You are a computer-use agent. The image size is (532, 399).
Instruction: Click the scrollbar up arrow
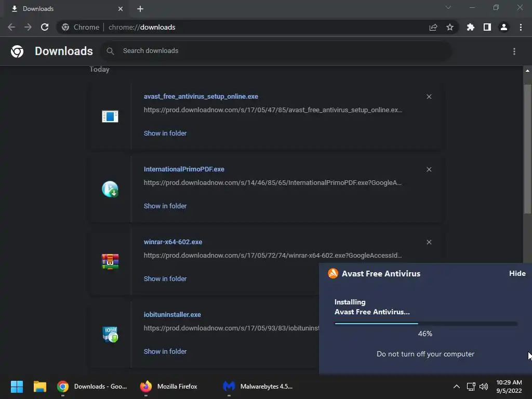click(527, 71)
